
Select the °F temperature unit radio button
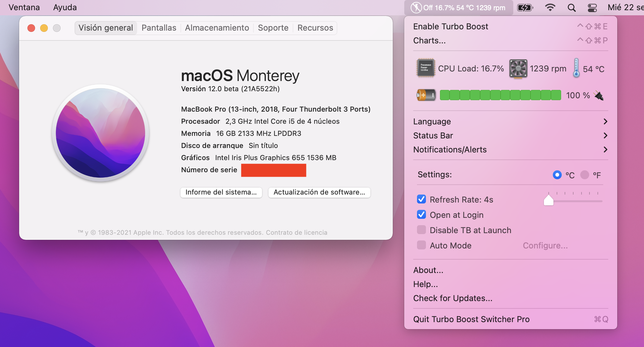[585, 175]
